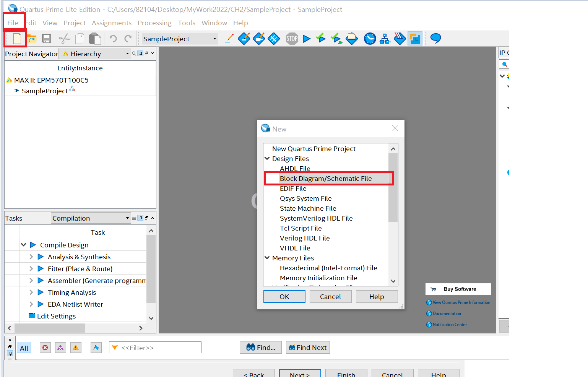Screen dimensions: 588x377
Task: Open the Hierarchy dropdown in Project Navigator
Action: click(95, 54)
